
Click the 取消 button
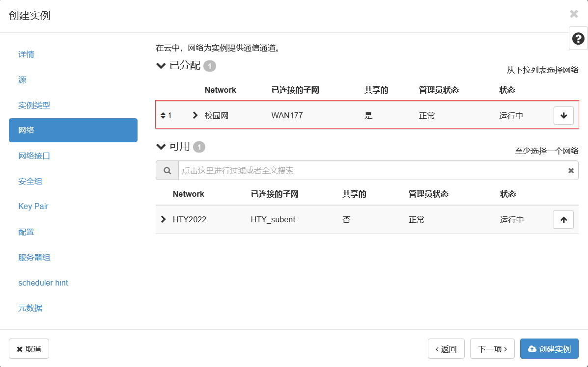coord(29,349)
